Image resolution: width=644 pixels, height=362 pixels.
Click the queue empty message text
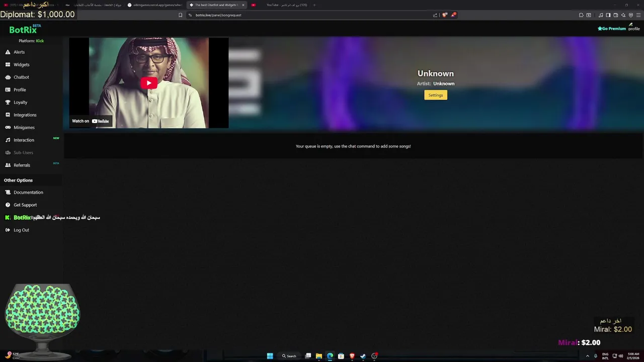coord(353,146)
